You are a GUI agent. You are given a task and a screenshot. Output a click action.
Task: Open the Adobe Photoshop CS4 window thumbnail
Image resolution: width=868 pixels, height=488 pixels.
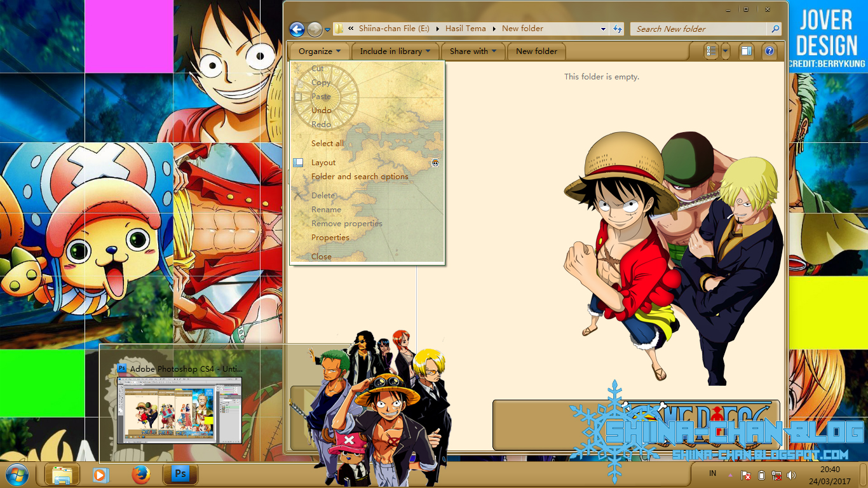[x=179, y=410]
